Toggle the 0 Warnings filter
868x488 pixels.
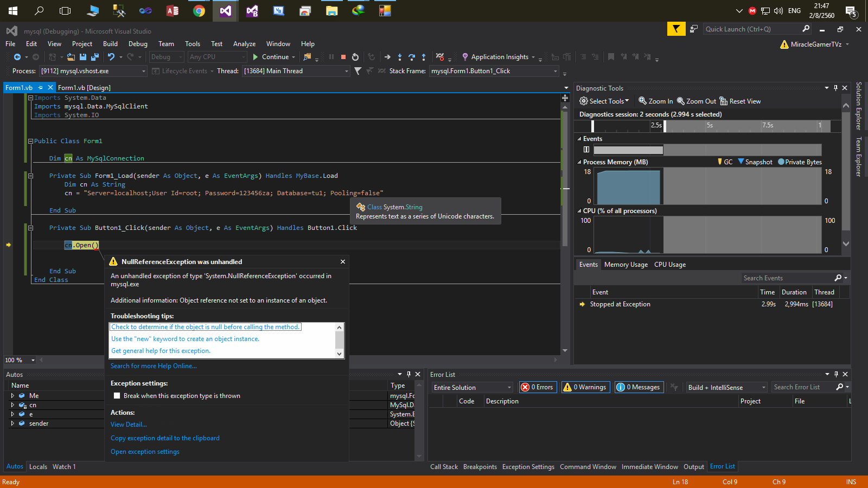585,387
